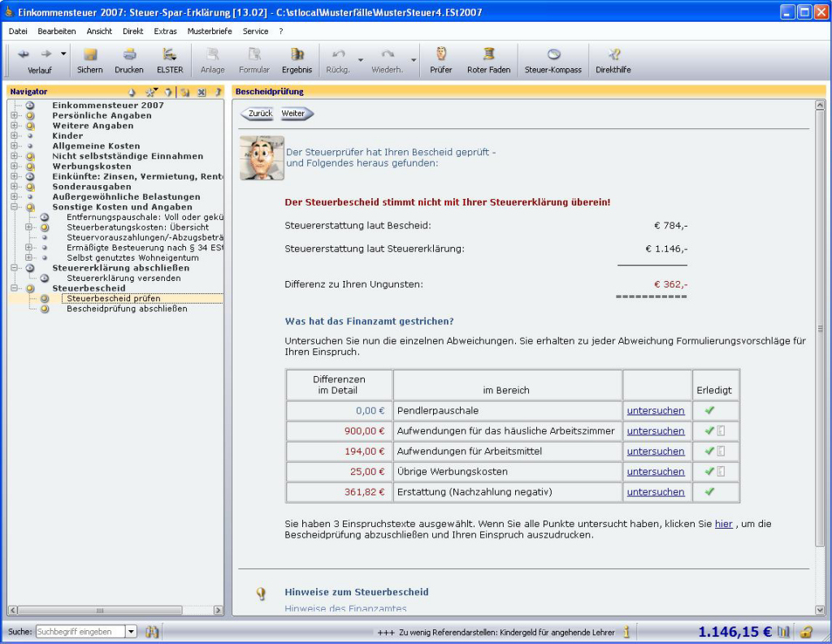Click the Ergebnis result icon

[297, 54]
